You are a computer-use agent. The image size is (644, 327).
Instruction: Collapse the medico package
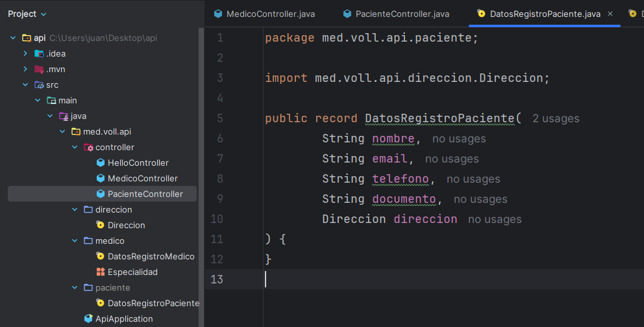pyautogui.click(x=75, y=241)
